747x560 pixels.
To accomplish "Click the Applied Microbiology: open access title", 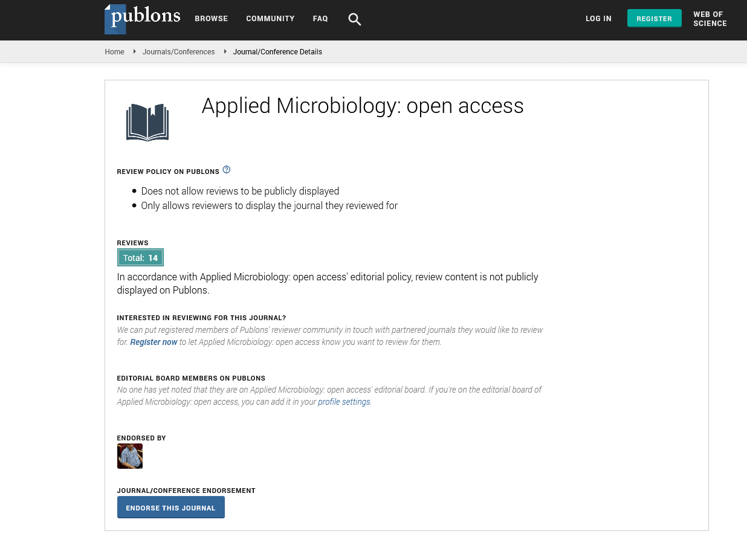I will pyautogui.click(x=363, y=106).
